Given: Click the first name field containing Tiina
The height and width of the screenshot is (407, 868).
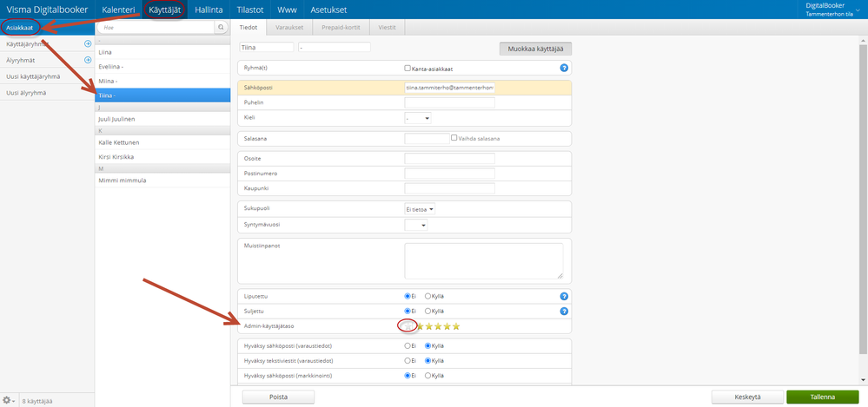Looking at the screenshot, I should coord(267,48).
